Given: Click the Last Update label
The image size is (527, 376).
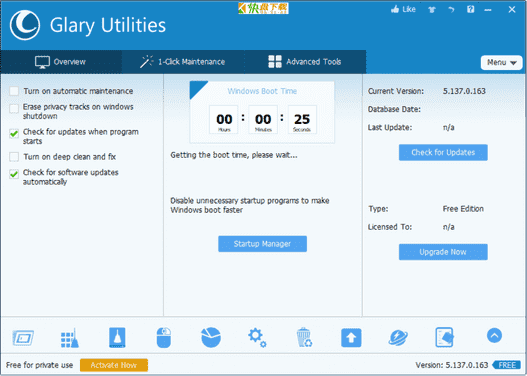Looking at the screenshot, I should 390,127.
